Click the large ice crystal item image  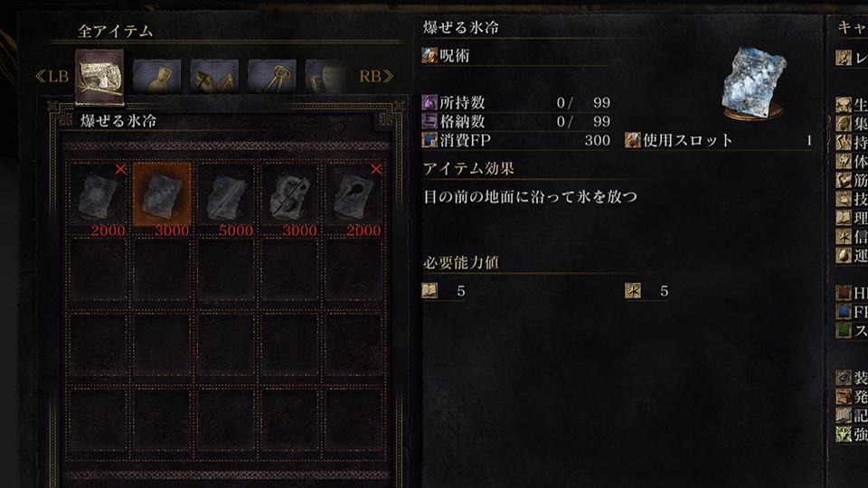point(753,83)
